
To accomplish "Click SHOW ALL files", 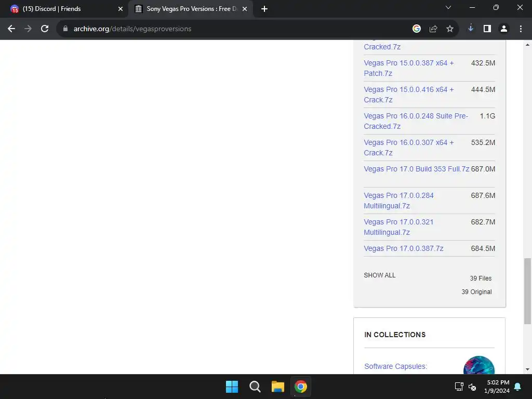I will tap(380, 275).
